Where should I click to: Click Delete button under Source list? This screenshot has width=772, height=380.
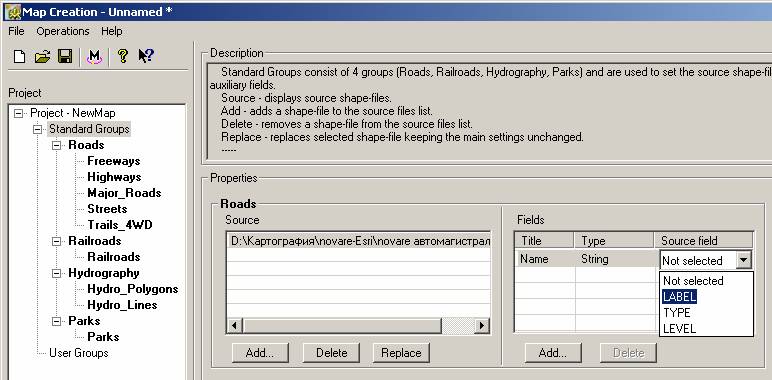(x=331, y=353)
